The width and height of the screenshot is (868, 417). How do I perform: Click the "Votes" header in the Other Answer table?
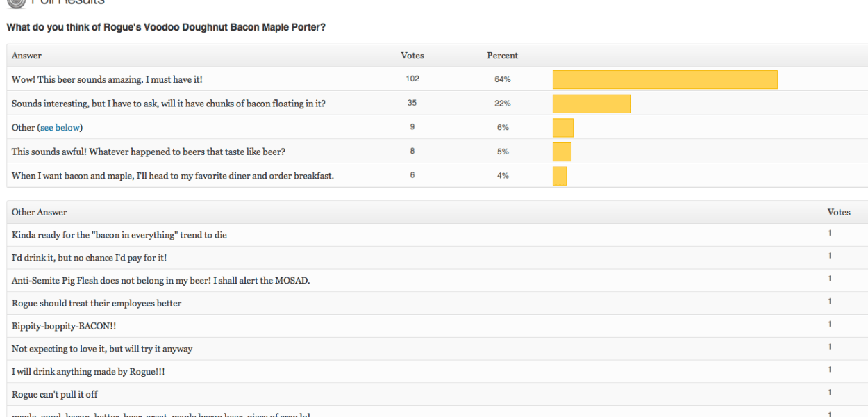click(x=839, y=212)
